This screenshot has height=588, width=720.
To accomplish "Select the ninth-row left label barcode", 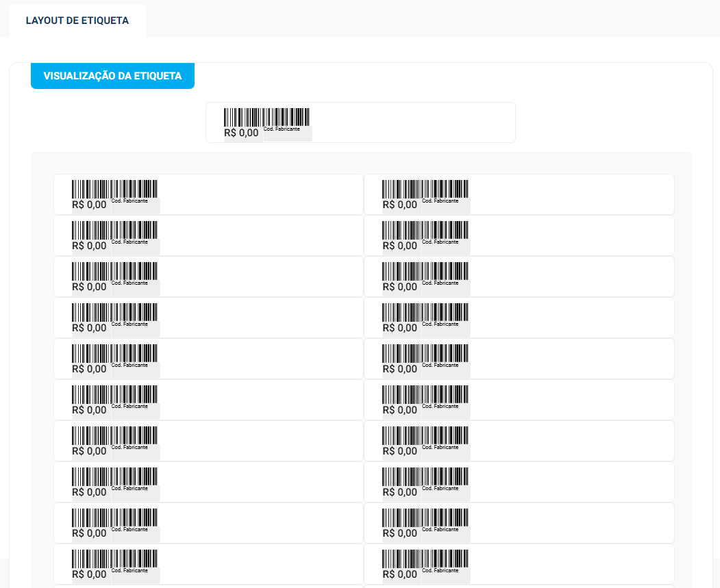I will (x=114, y=517).
